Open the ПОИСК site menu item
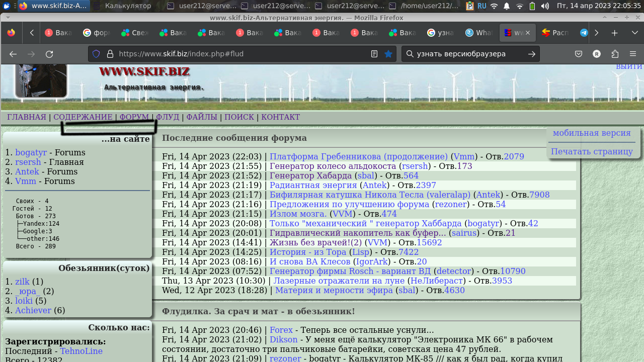 click(239, 117)
